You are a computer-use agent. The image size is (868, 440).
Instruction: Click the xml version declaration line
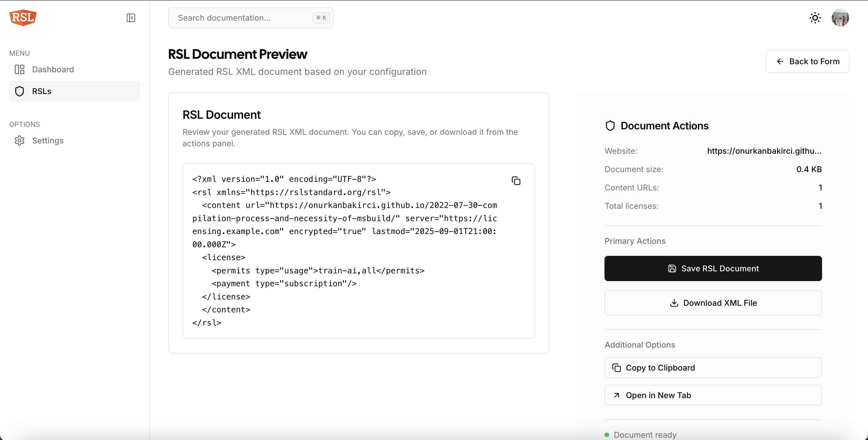pos(284,179)
